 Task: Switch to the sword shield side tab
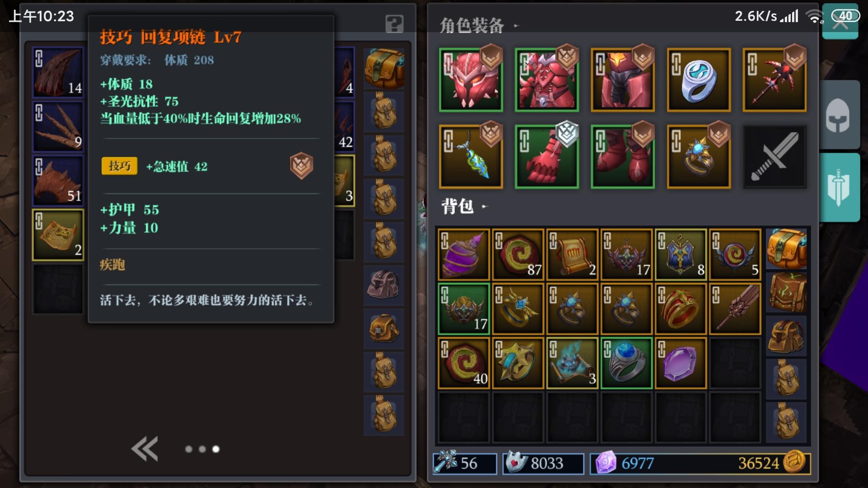839,187
